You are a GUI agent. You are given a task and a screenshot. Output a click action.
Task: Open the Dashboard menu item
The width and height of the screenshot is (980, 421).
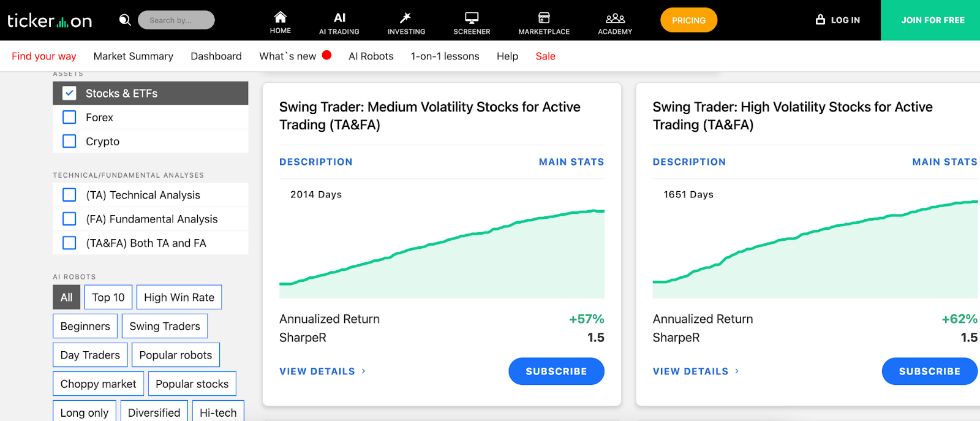coord(216,56)
